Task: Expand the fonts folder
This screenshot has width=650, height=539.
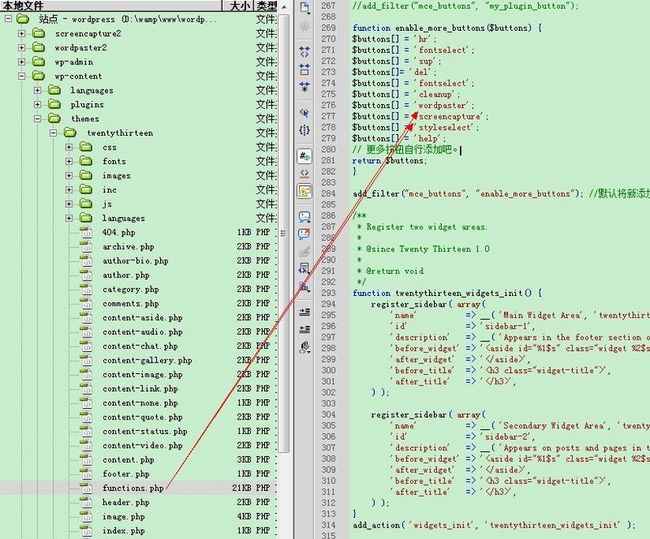Action: 69,161
